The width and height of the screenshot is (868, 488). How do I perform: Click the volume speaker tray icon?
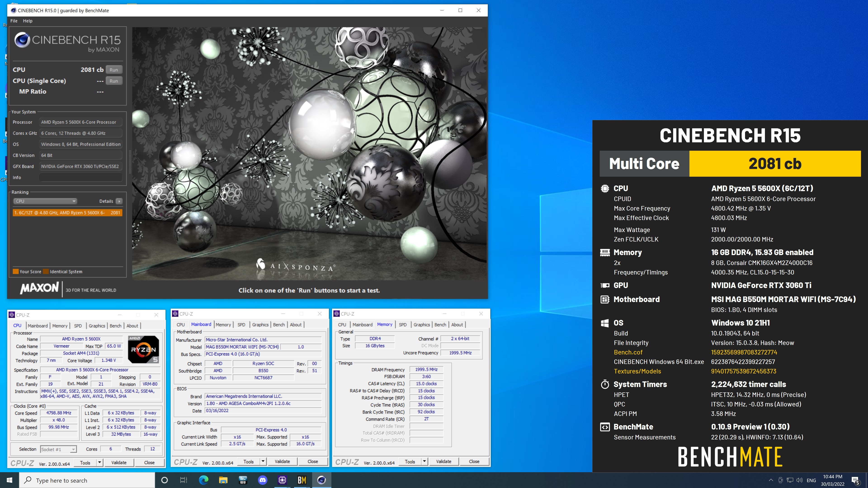(799, 480)
